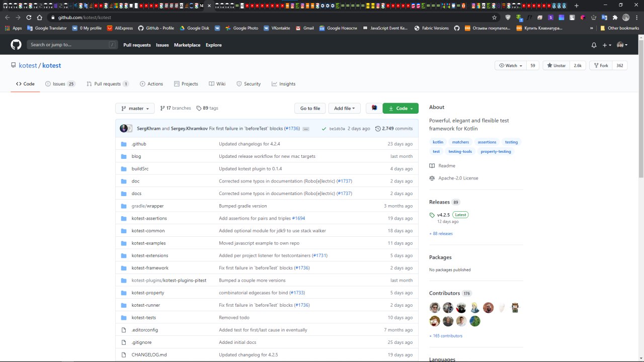Click the file icon next to .editorconfig
Viewport: 644px width, 362px height.
[x=124, y=330]
